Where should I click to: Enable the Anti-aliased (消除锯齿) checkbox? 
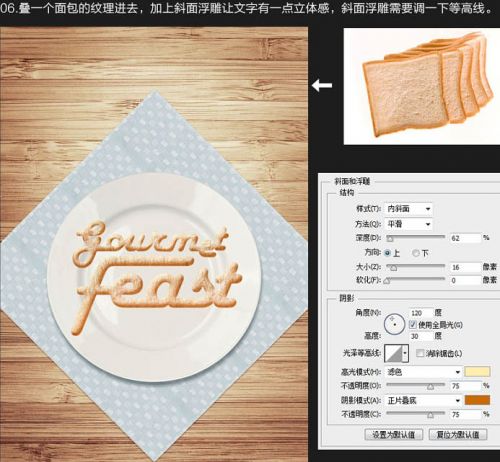click(420, 353)
